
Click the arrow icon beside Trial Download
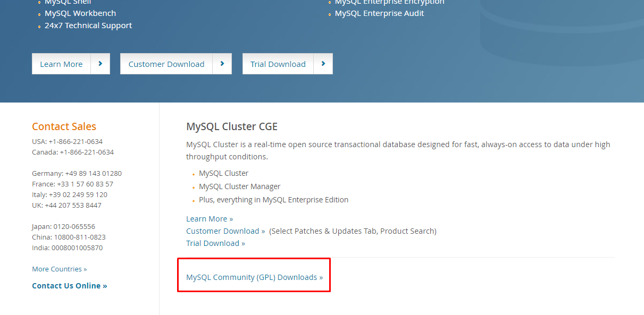(x=323, y=64)
